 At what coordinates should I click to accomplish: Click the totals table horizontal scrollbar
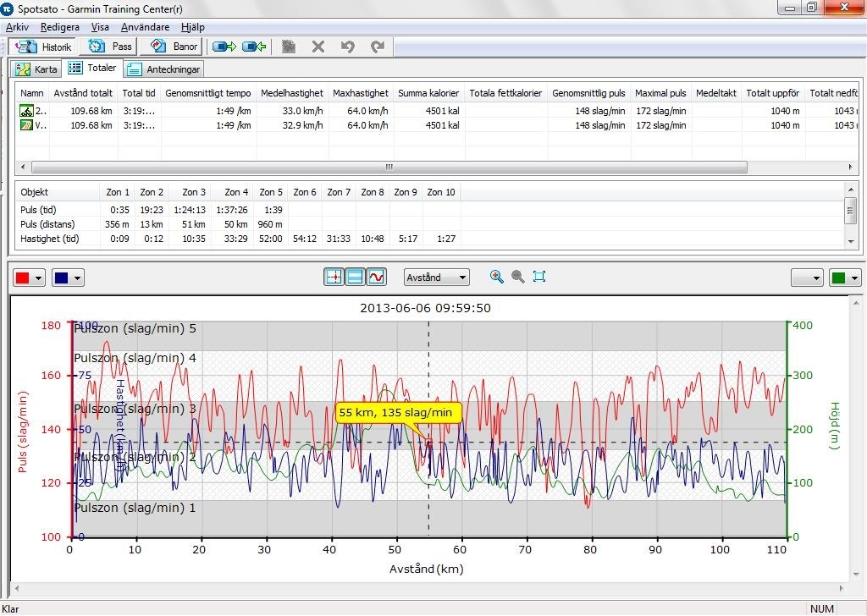(x=389, y=168)
